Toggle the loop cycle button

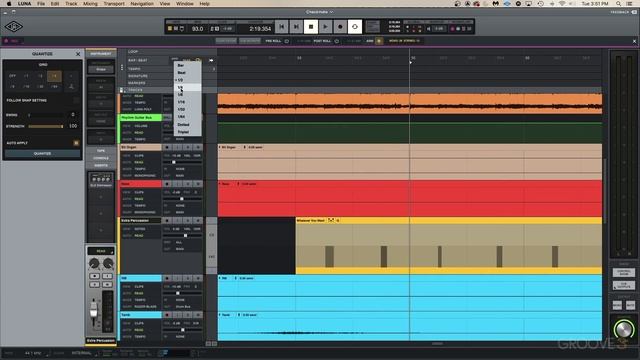coord(355,27)
